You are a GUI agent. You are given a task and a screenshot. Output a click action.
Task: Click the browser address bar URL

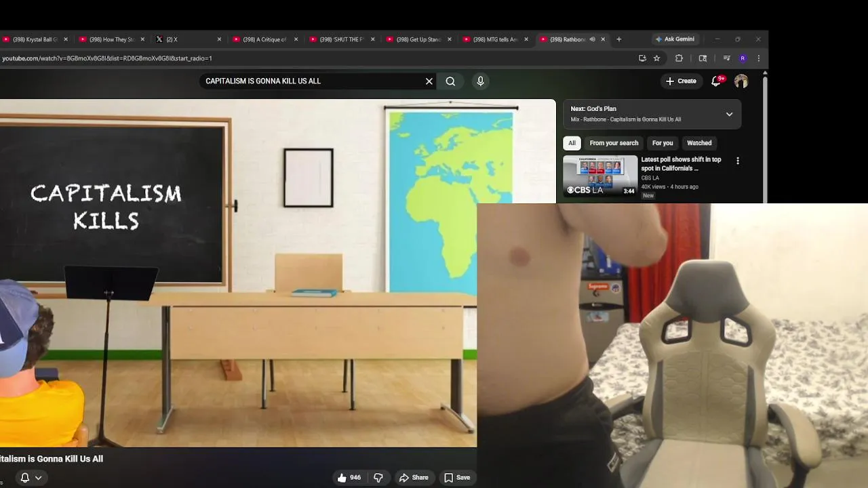pyautogui.click(x=107, y=58)
